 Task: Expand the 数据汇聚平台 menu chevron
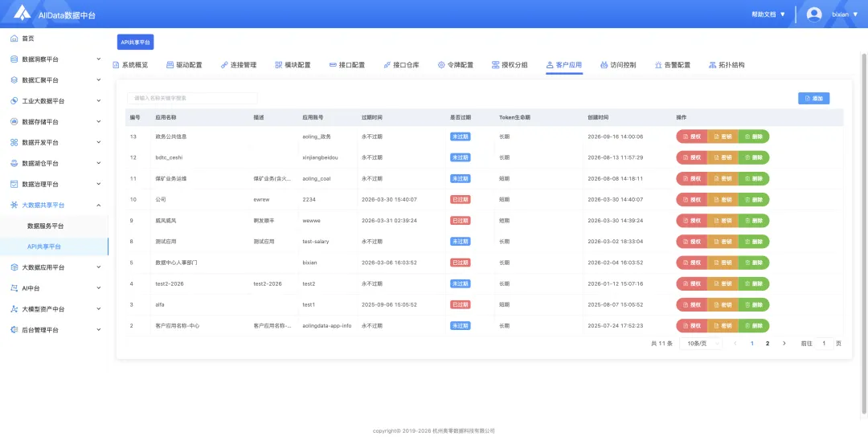tap(99, 79)
